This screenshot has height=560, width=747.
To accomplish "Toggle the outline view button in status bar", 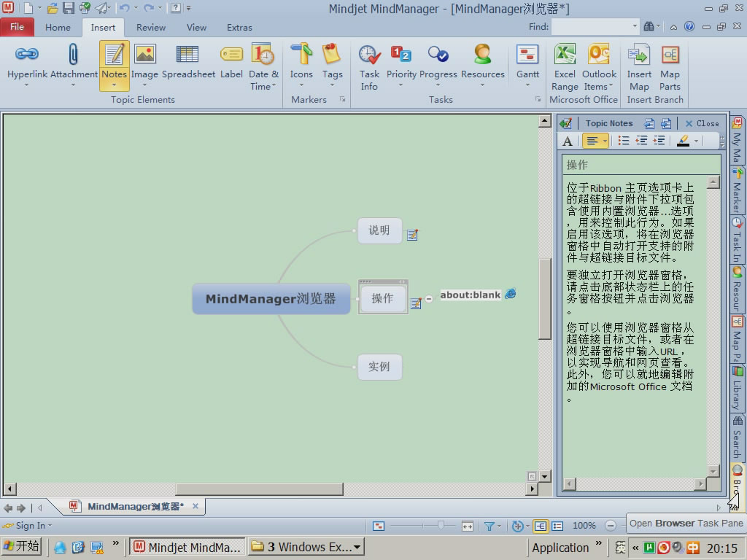I will [557, 526].
